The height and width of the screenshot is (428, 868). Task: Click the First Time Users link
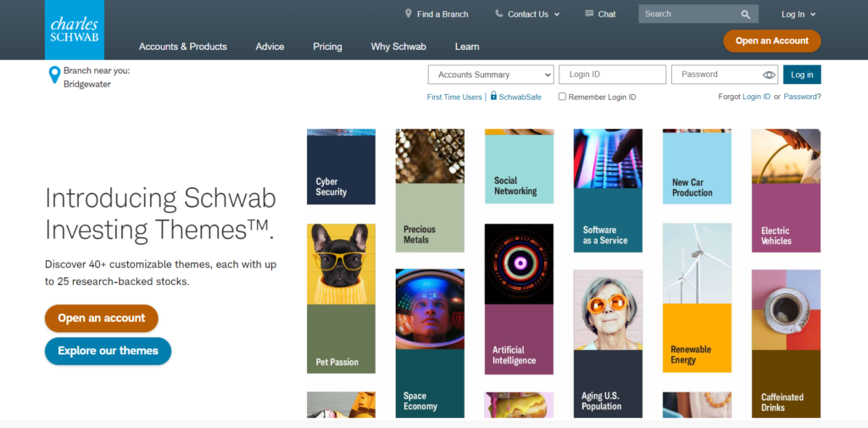[x=454, y=97]
